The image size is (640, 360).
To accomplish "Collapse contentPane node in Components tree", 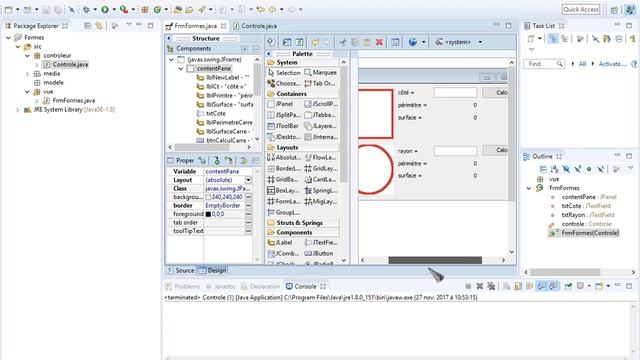I will coord(181,69).
